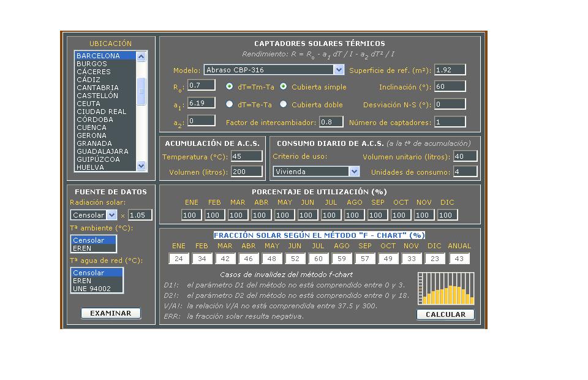
Task: Click FEB utilization percentage field
Action: click(x=214, y=215)
